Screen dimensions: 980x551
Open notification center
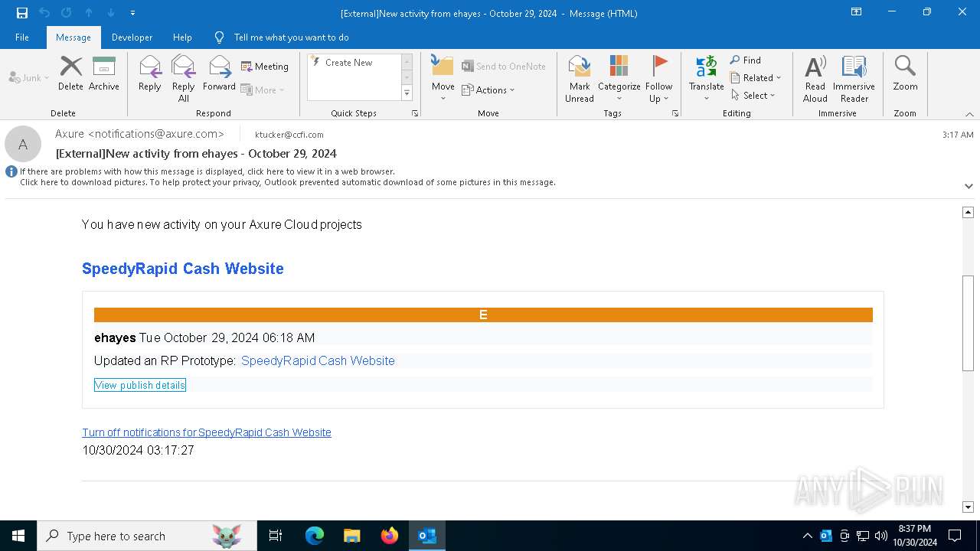tap(954, 536)
